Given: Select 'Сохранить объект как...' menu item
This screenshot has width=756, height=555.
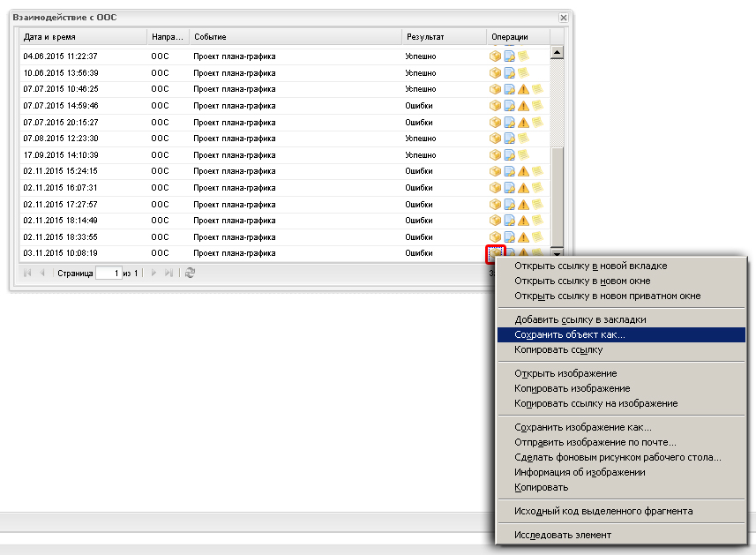Looking at the screenshot, I should 621,334.
